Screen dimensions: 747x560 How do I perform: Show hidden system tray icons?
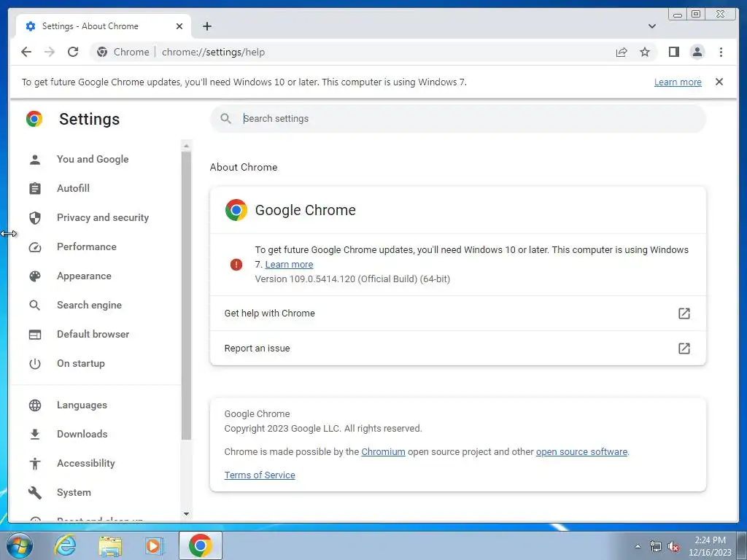coord(638,546)
